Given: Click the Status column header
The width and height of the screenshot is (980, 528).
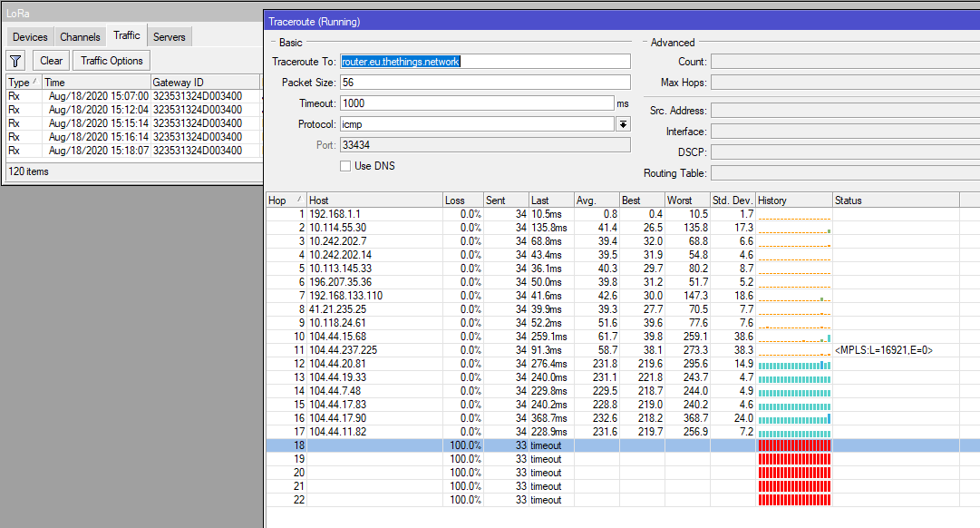Looking at the screenshot, I should tap(897, 200).
